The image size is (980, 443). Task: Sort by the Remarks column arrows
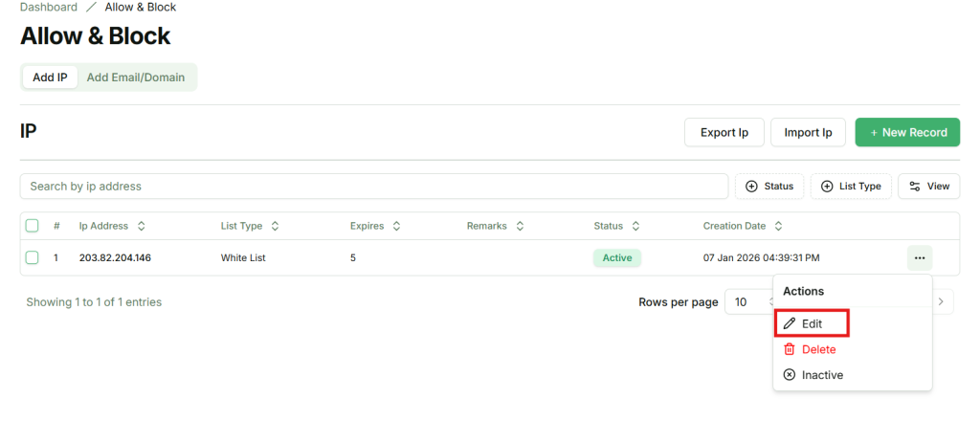coord(520,227)
